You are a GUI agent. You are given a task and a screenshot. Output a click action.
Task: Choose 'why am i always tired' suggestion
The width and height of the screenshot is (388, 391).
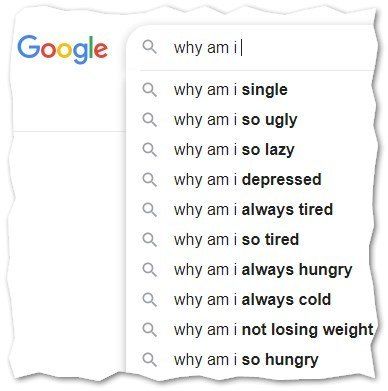pyautogui.click(x=252, y=210)
